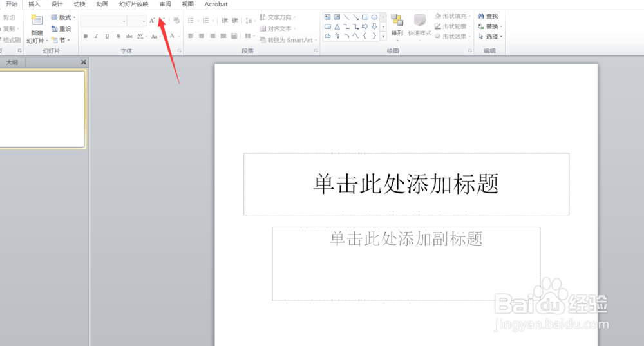The width and height of the screenshot is (644, 346).
Task: Select the right block arrow shape
Action: pyautogui.click(x=365, y=26)
